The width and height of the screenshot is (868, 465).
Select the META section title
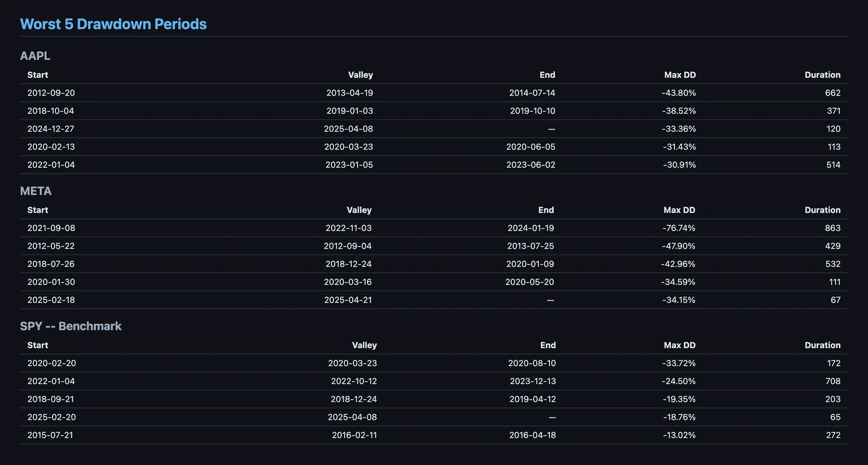point(36,191)
